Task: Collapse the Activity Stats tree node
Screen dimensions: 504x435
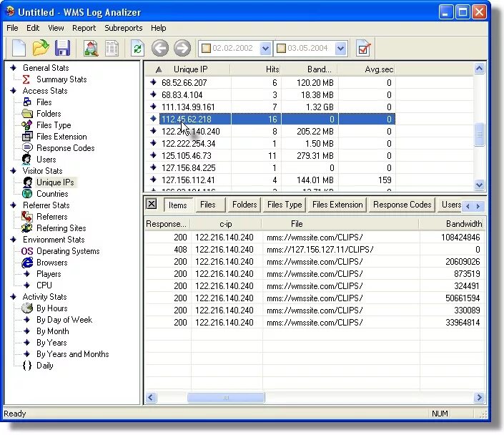Action: coord(14,297)
